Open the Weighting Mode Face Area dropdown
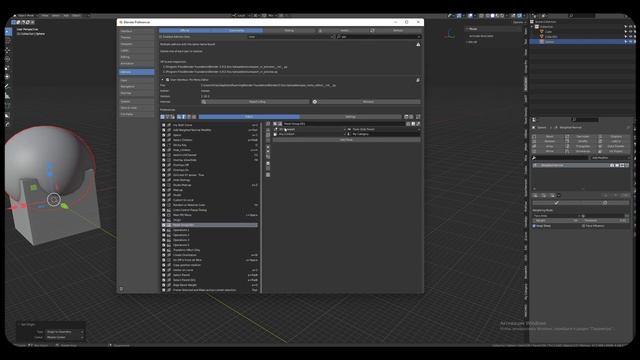 tap(557, 216)
